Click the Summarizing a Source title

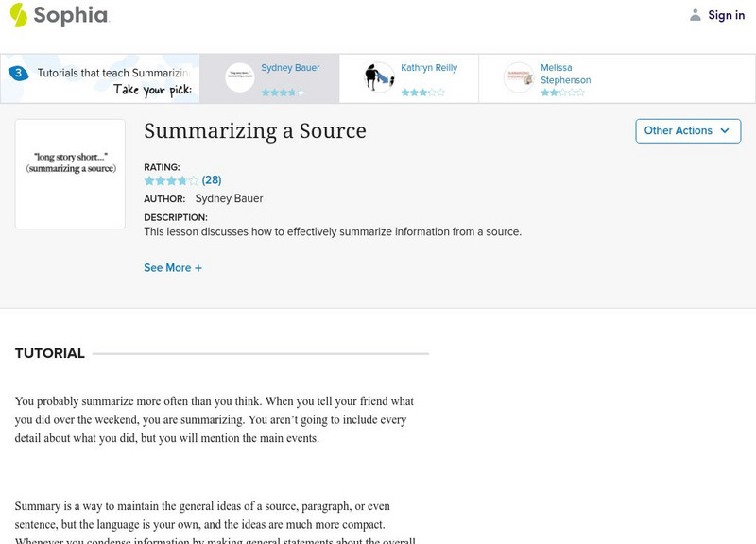coord(254,131)
